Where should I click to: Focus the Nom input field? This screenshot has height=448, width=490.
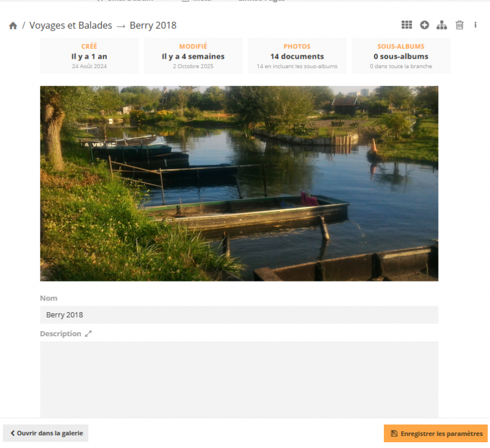(x=239, y=315)
